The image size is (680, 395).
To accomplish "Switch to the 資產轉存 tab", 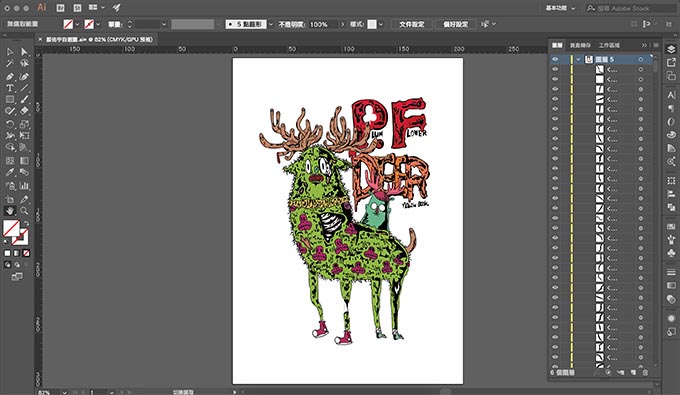I will pos(580,45).
